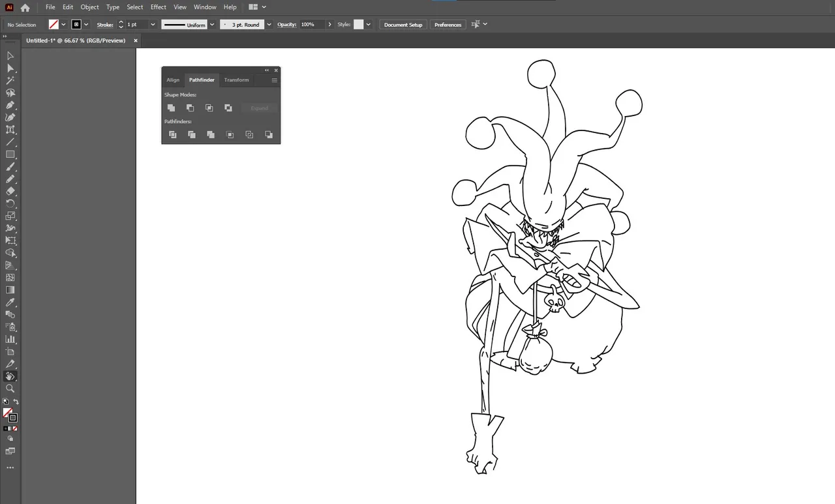The image size is (835, 504).
Task: Click the highlighted Hand tool in toolbar
Action: (x=10, y=376)
